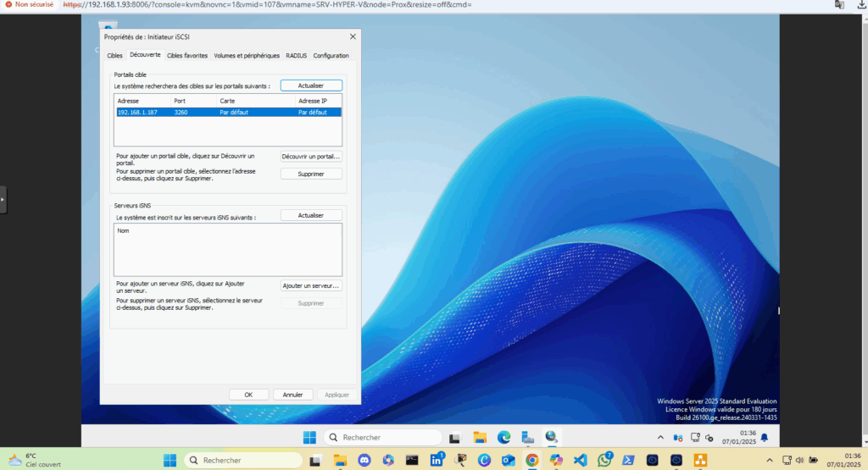Open the guest VM notification bell
Image resolution: width=868 pixels, height=470 pixels.
pos(765,437)
